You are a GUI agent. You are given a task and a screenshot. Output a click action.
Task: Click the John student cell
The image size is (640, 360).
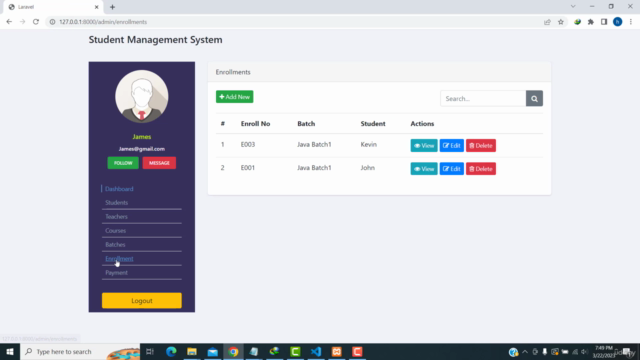[x=367, y=168]
